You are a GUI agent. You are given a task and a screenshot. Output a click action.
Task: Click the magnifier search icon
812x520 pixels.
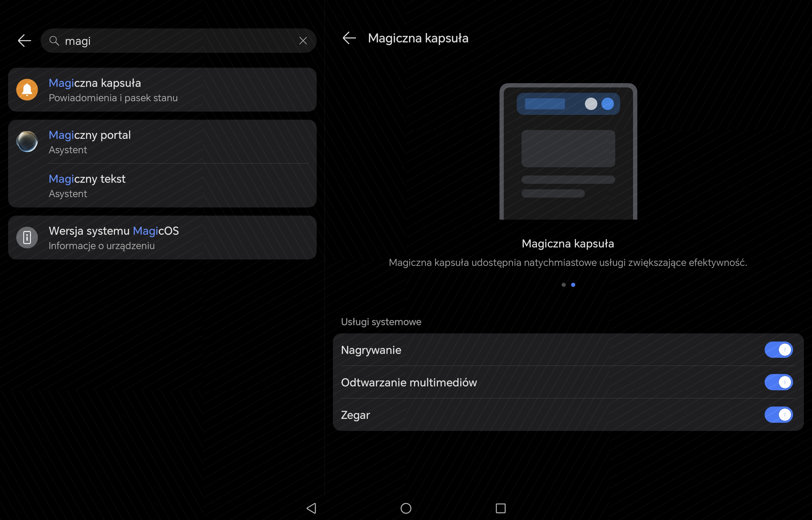click(54, 41)
